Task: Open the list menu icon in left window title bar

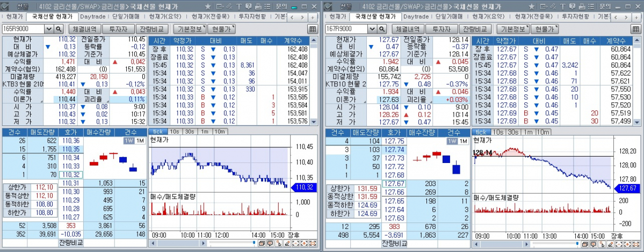Action: [267, 6]
